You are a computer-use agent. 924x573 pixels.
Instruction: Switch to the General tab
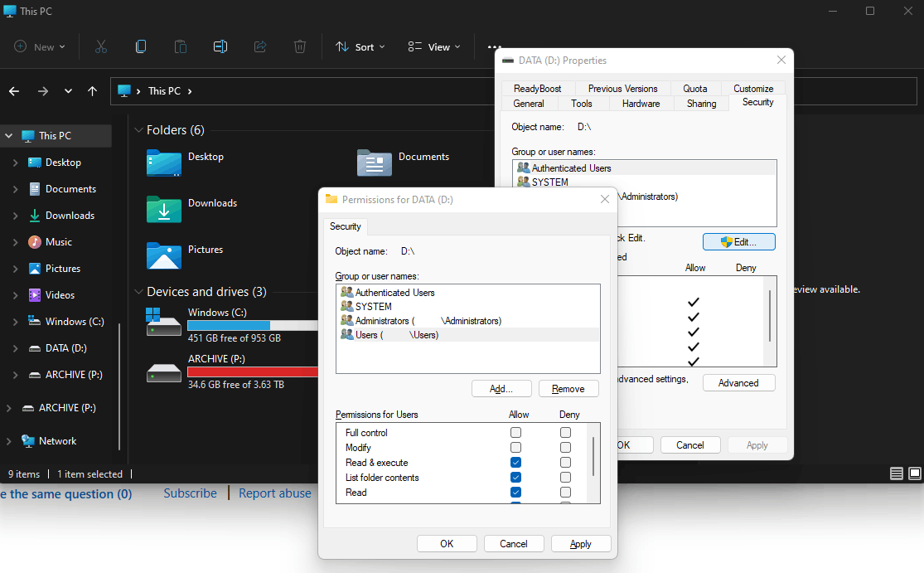(x=529, y=103)
